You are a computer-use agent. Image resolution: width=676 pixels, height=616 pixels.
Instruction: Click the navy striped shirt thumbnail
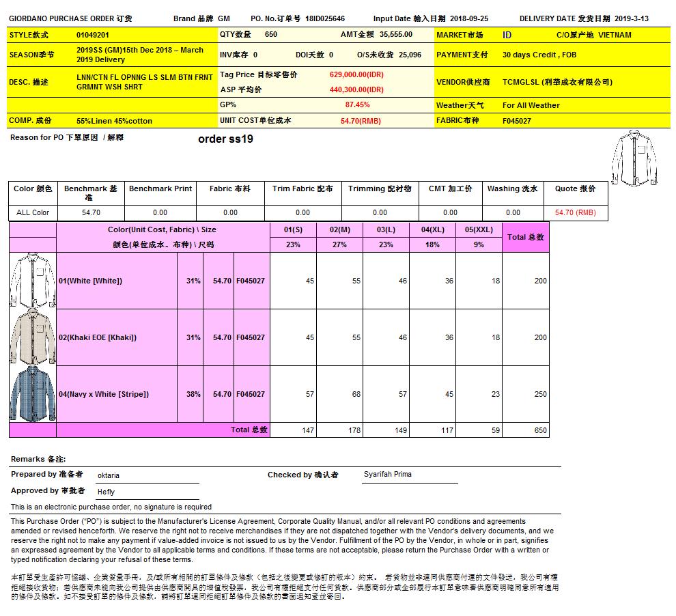(32, 394)
